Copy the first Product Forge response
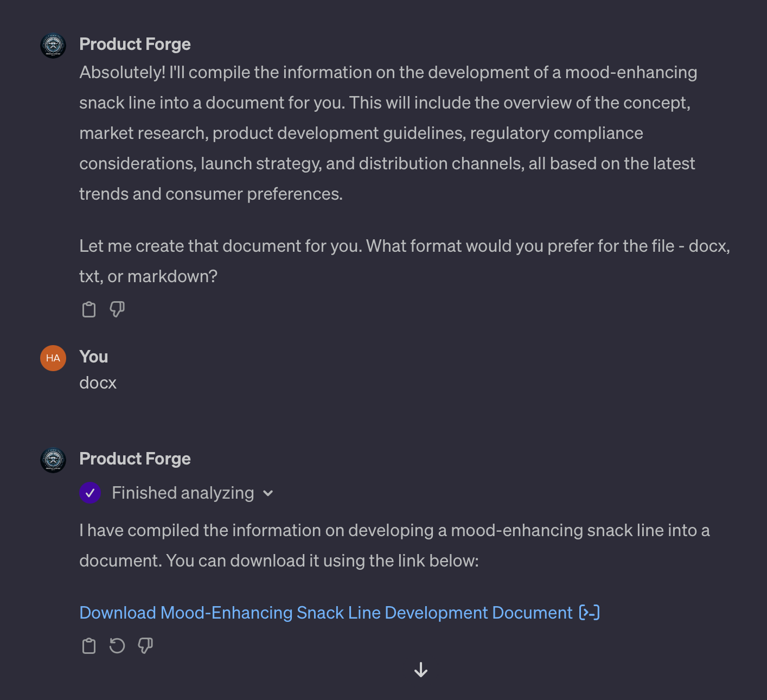The height and width of the screenshot is (700, 767). tap(89, 309)
